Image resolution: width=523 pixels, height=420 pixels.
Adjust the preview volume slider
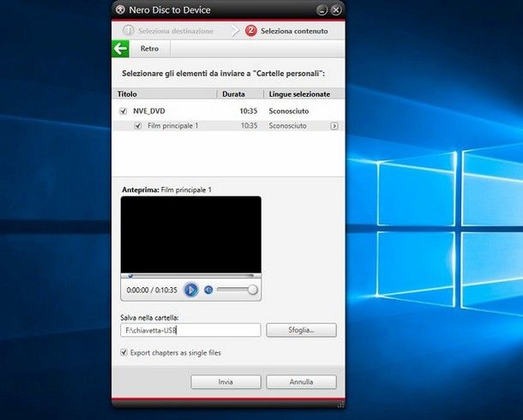click(x=237, y=290)
